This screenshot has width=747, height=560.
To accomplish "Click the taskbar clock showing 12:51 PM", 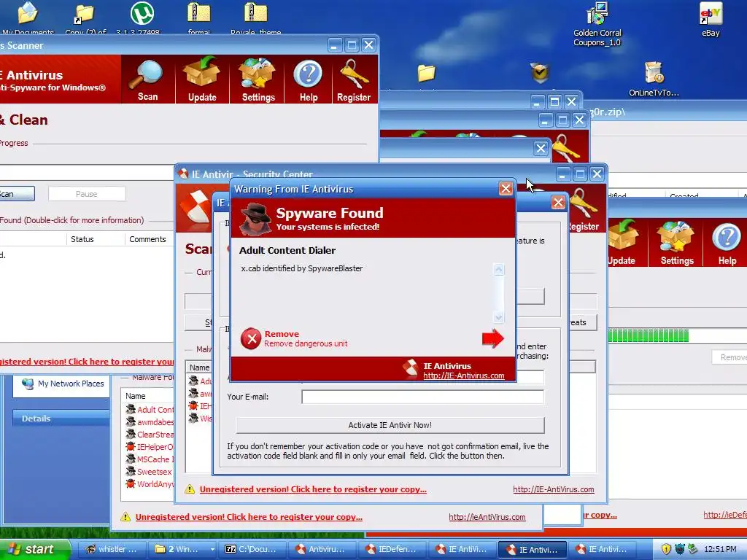I will point(720,549).
